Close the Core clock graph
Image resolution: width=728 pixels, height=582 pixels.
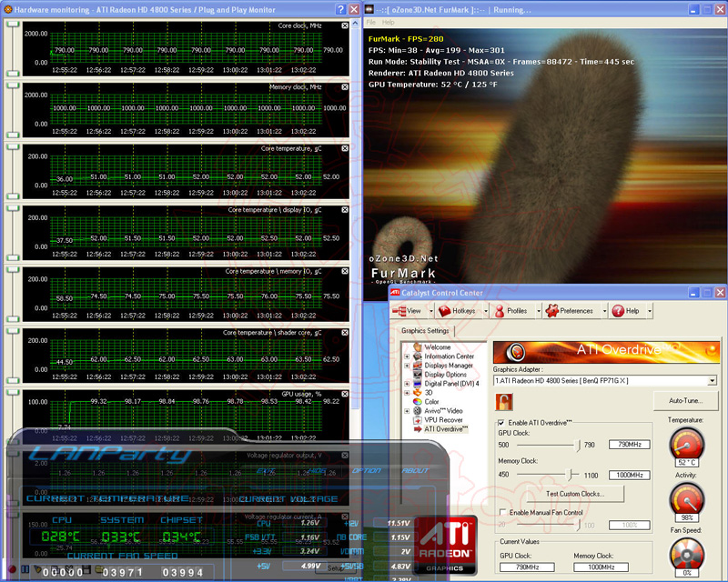(x=345, y=25)
